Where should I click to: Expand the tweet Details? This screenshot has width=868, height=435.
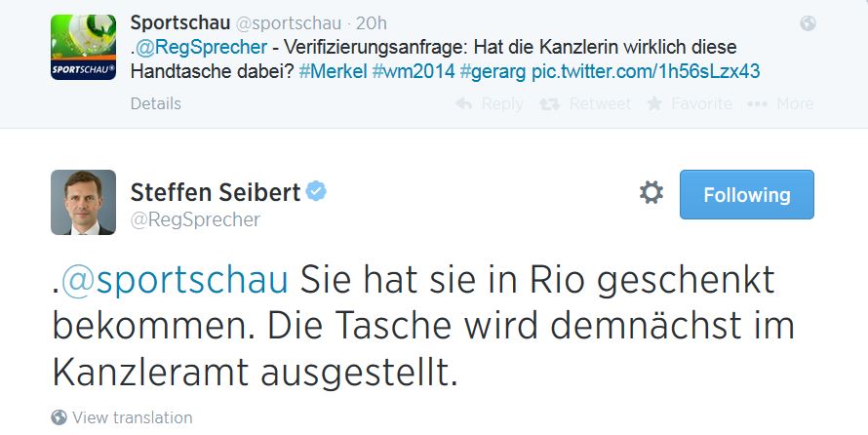click(155, 103)
